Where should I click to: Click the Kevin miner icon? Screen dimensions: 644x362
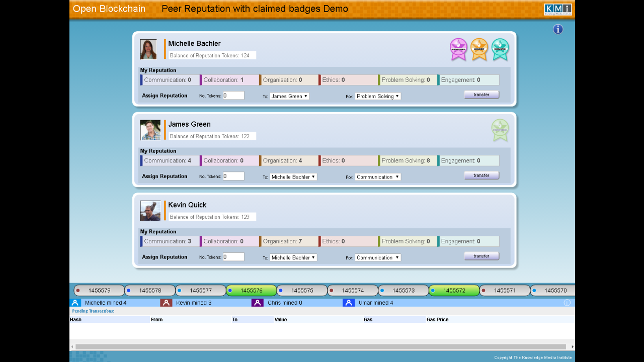point(166,303)
